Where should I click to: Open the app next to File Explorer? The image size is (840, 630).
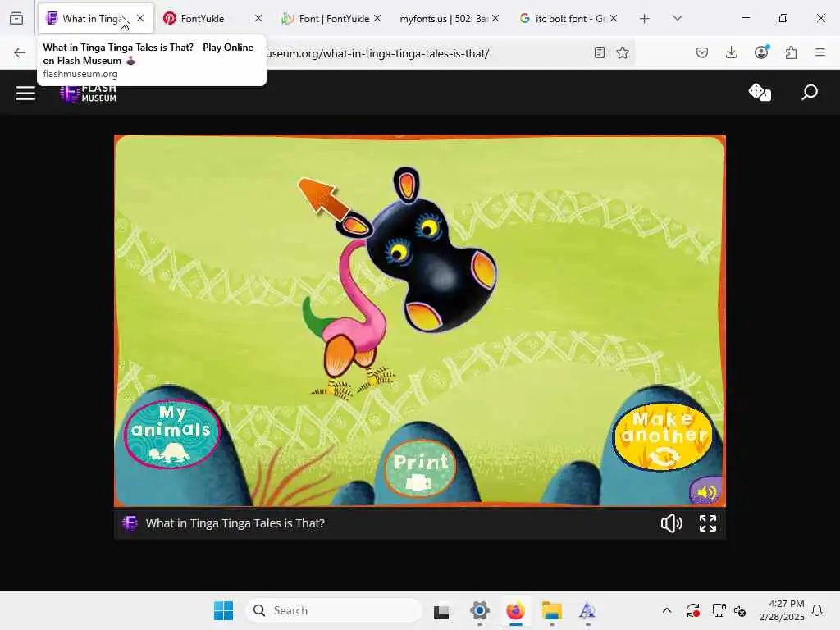point(587,610)
